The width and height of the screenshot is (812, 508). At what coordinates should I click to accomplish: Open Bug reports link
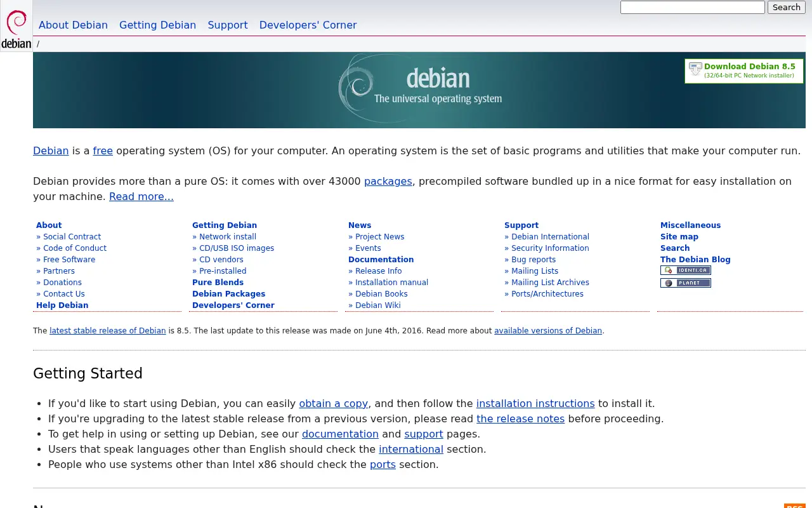[x=534, y=260]
